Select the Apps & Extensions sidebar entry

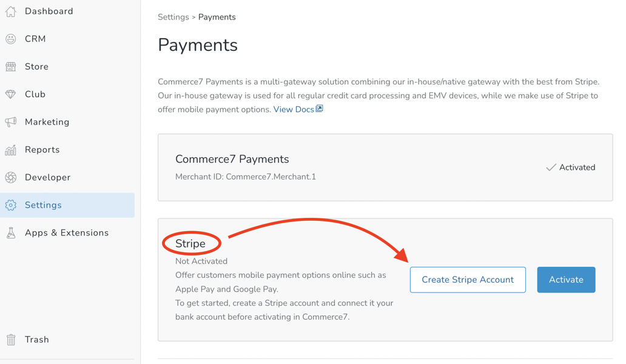(67, 232)
